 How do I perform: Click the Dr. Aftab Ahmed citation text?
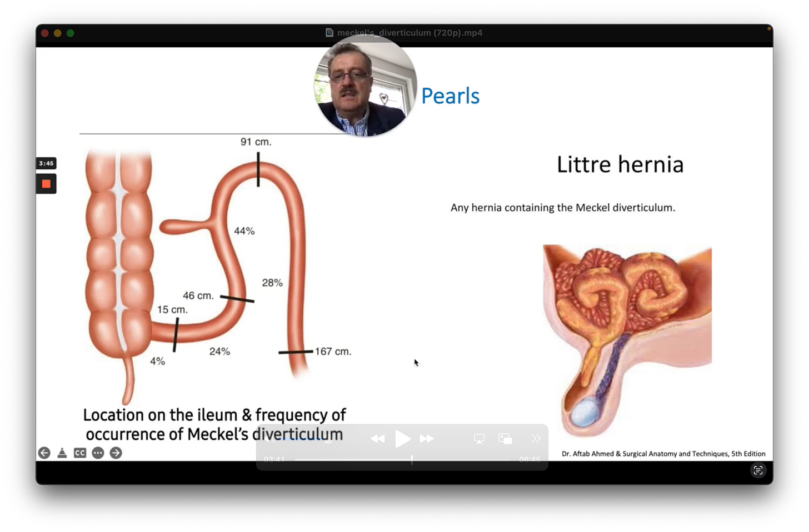[663, 454]
